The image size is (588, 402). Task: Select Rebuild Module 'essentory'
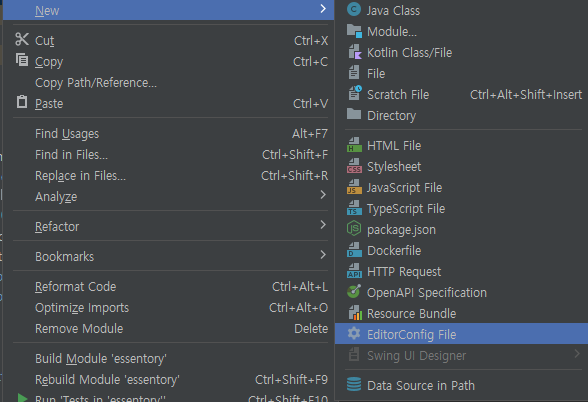click(x=168, y=380)
